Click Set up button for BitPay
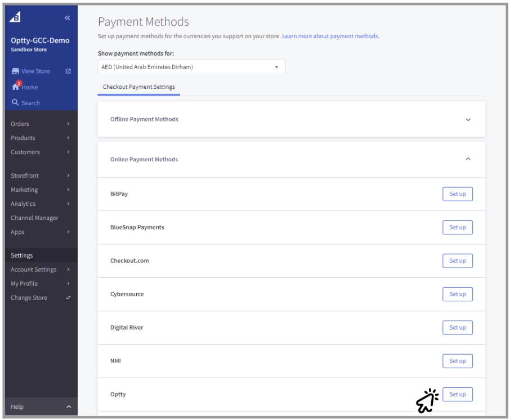The image size is (510, 420). (457, 194)
